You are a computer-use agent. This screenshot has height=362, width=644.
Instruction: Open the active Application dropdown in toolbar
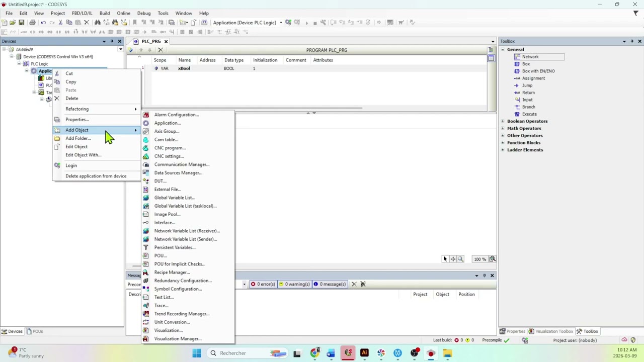[x=281, y=22]
